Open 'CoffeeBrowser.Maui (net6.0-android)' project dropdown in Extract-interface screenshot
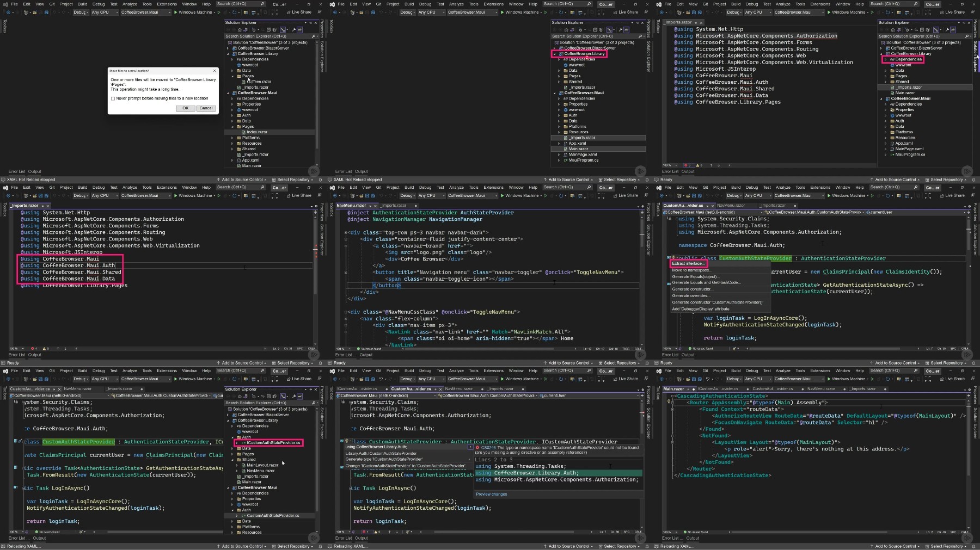 click(714, 212)
